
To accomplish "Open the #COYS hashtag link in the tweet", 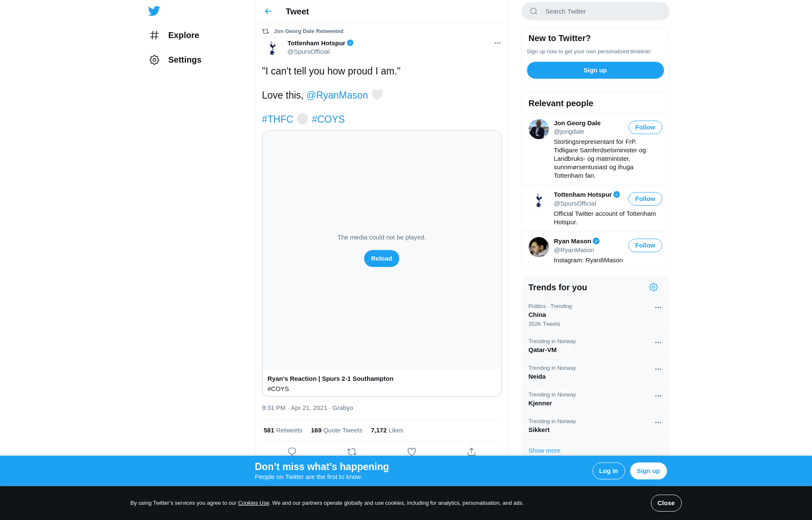I will 328,119.
